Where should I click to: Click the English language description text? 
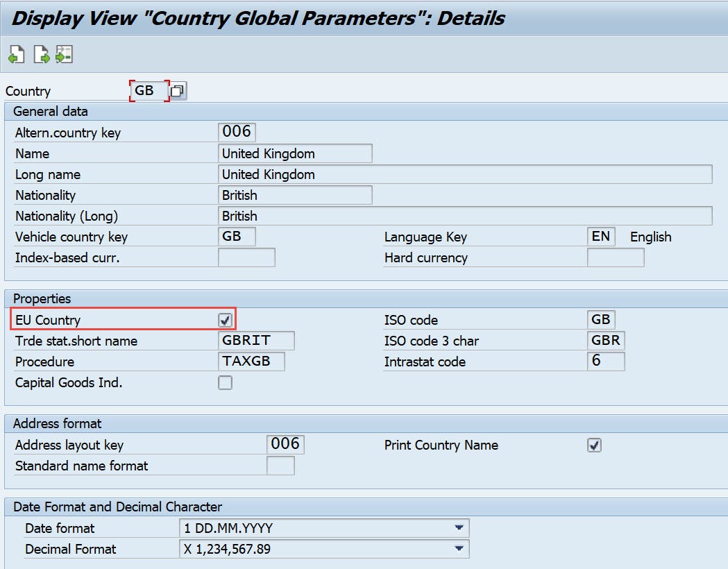pyautogui.click(x=650, y=237)
